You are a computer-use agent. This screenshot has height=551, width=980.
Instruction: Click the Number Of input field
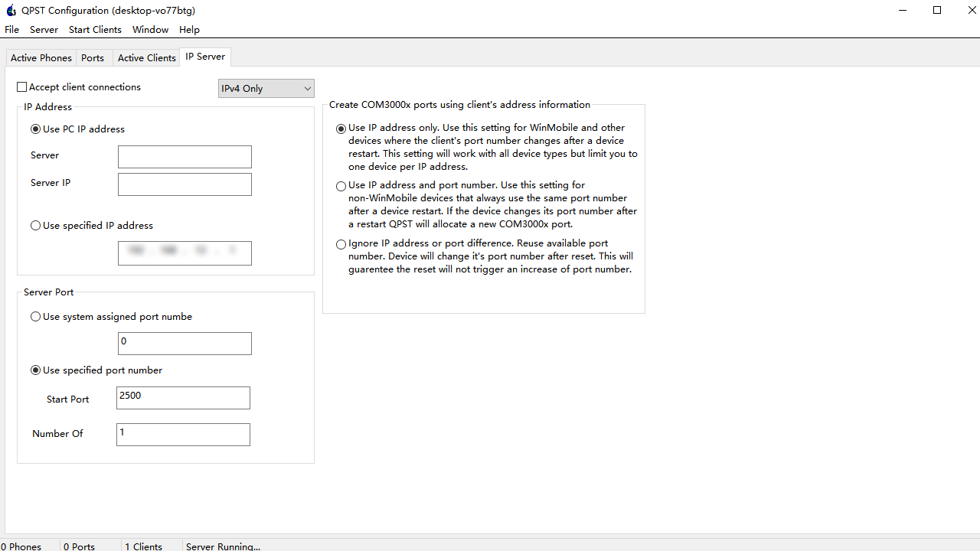click(x=183, y=435)
